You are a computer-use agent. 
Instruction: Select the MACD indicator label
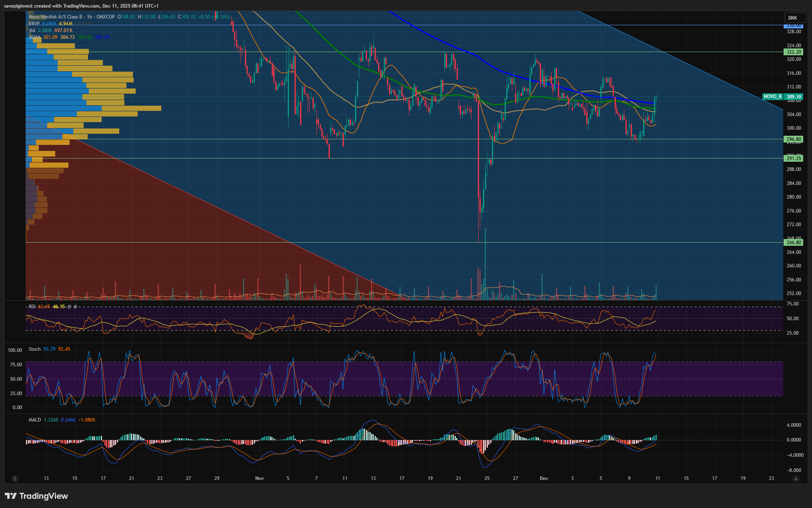[35, 420]
